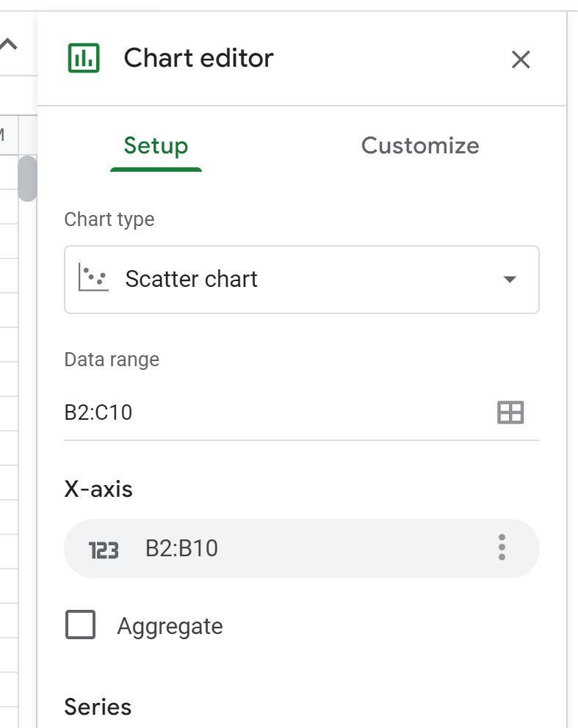Click the select data range grid icon
Viewport: 578px width, 728px height.
click(x=510, y=412)
